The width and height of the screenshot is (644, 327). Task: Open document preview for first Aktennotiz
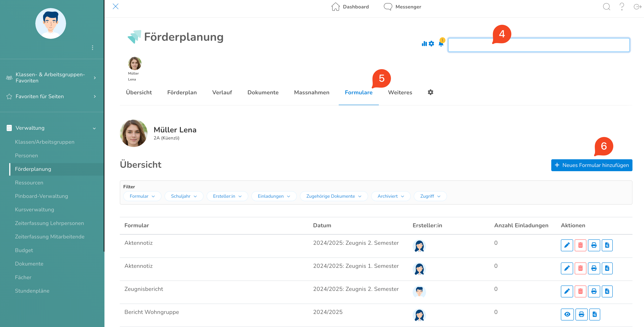pos(607,245)
